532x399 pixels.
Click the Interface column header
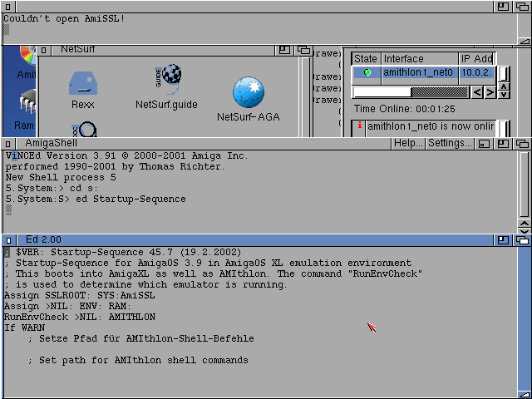[x=420, y=59]
